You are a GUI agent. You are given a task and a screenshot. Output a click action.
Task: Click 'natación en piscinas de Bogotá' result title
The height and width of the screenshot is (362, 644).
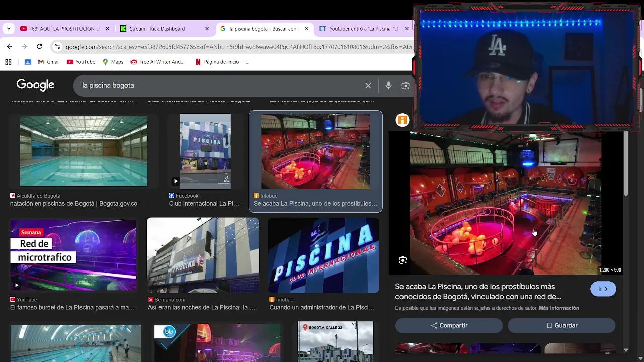73,204
